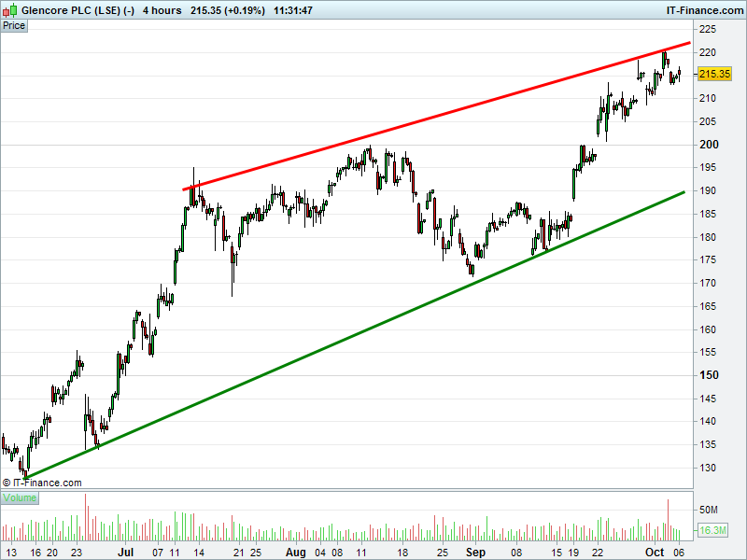
Task: Click the '190' price axis label
Action: point(708,190)
